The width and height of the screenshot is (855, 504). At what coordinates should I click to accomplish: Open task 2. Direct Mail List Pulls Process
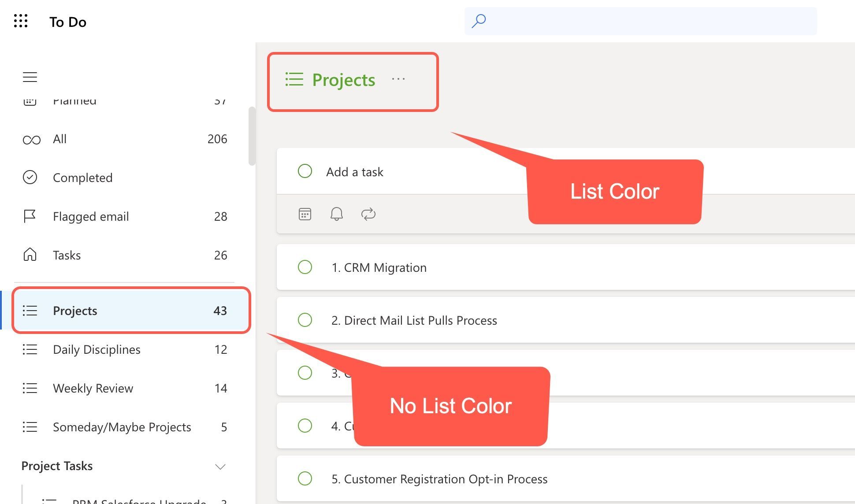pos(566,320)
